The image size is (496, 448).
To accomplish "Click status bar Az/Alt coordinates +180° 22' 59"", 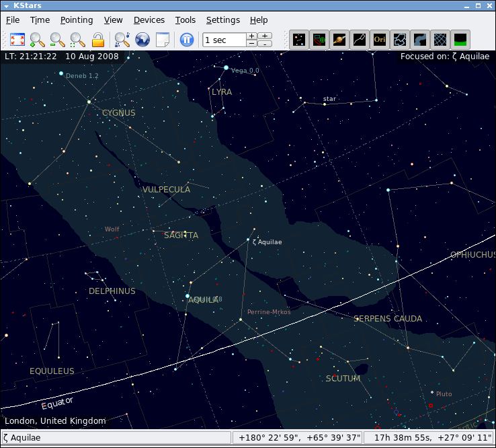I will point(298,438).
